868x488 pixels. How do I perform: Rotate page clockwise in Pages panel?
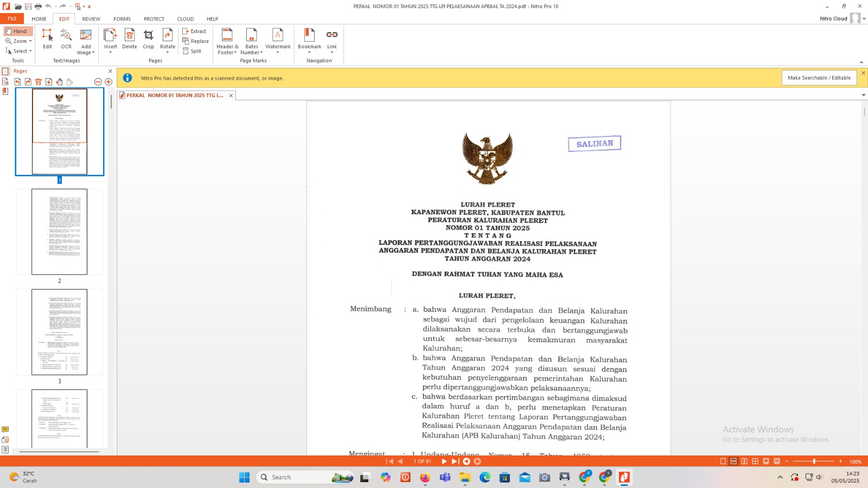point(28,82)
